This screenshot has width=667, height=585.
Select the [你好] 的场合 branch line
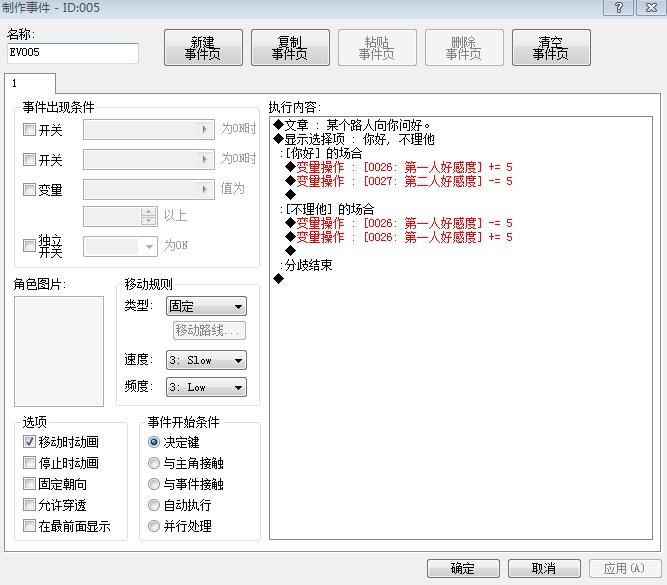pyautogui.click(x=322, y=153)
